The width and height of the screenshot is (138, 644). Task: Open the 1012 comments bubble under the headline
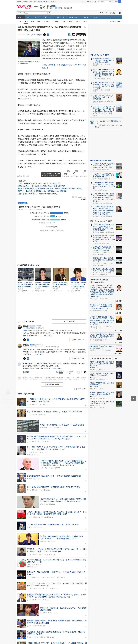point(34,35)
